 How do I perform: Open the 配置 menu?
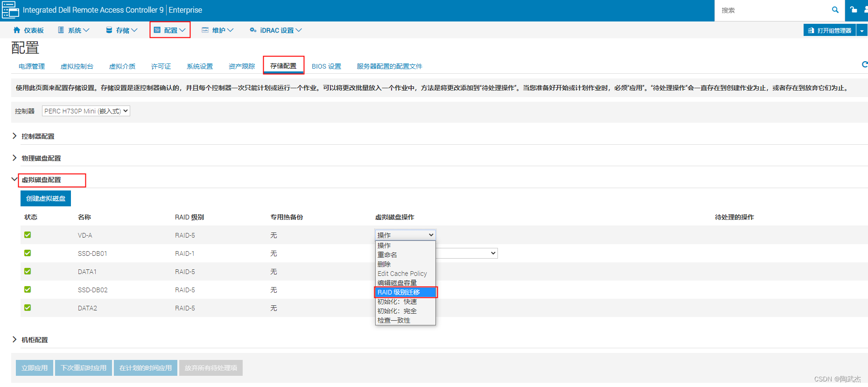[x=170, y=30]
